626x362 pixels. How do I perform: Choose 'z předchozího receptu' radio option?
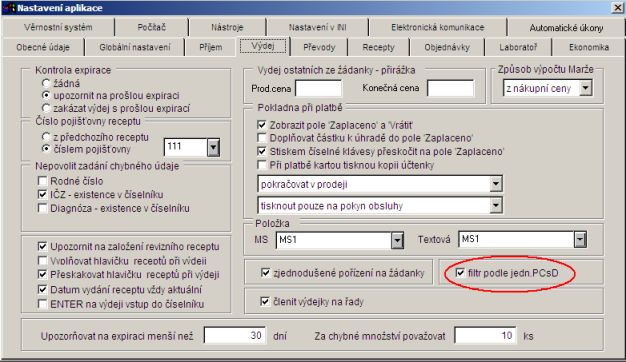click(x=46, y=137)
